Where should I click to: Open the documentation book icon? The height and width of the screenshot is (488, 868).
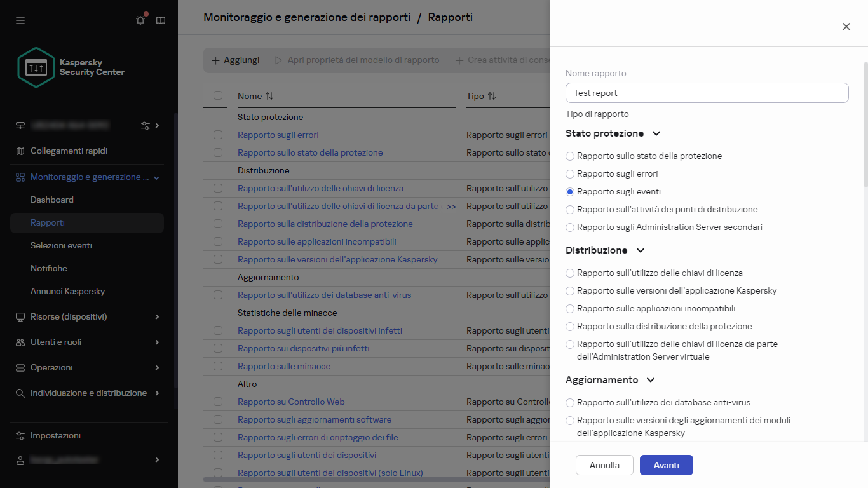pyautogui.click(x=161, y=20)
